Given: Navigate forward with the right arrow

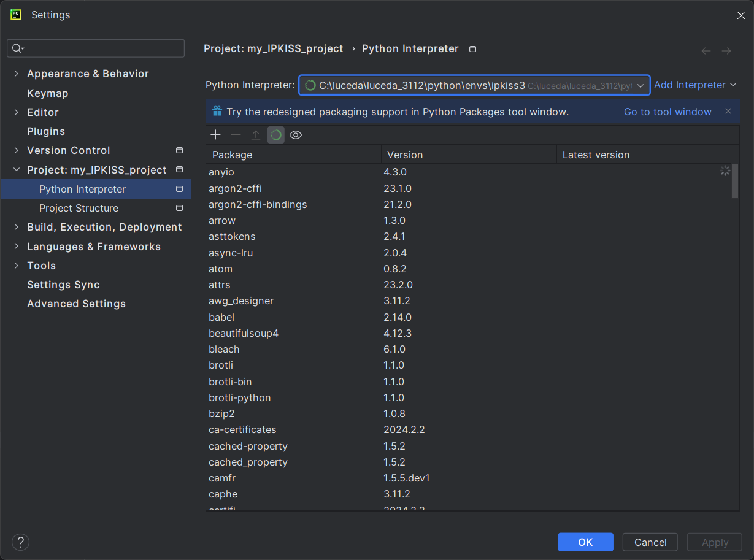Looking at the screenshot, I should 726,51.
